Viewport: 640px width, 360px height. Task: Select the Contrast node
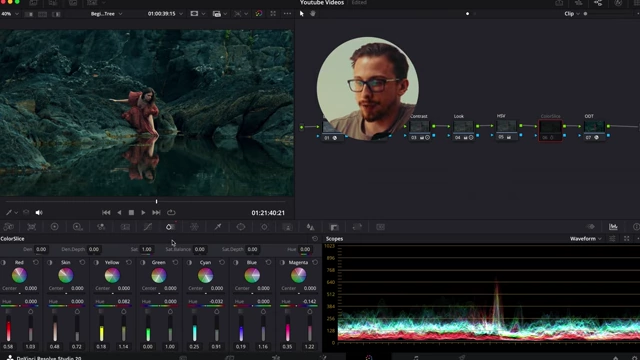pyautogui.click(x=420, y=129)
